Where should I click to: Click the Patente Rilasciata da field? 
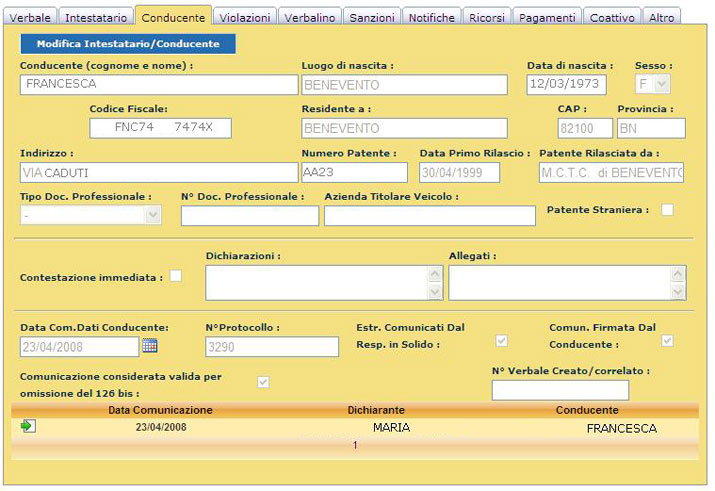tap(611, 172)
